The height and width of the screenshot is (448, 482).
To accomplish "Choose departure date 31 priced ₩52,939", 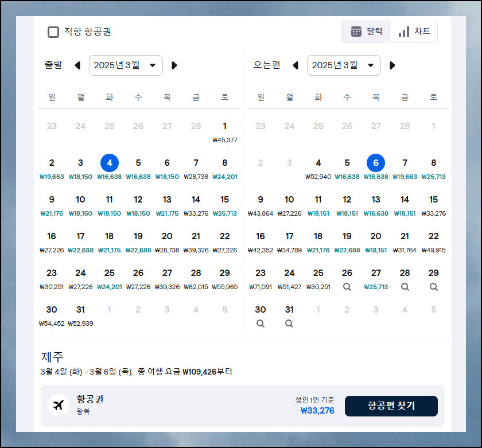I will tap(80, 315).
